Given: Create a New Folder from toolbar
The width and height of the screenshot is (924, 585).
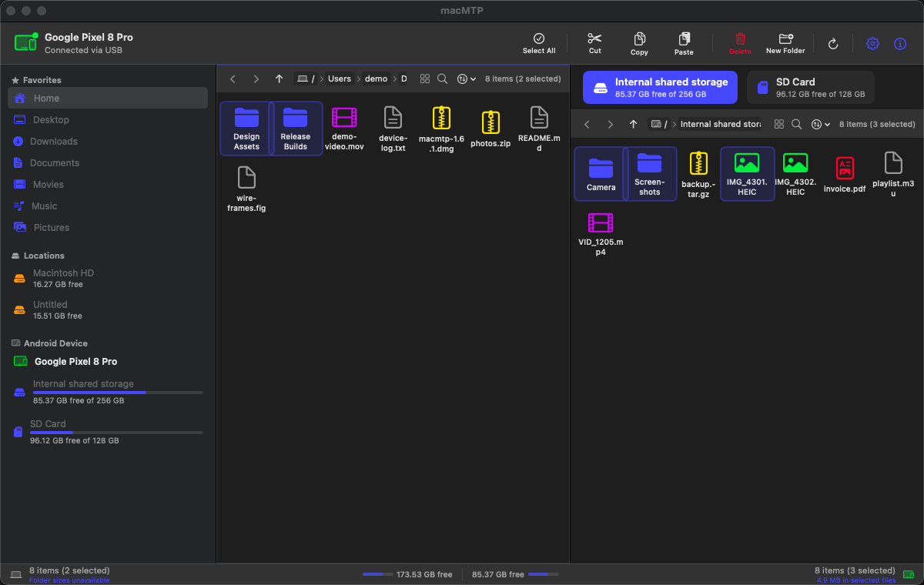Looking at the screenshot, I should [785, 43].
